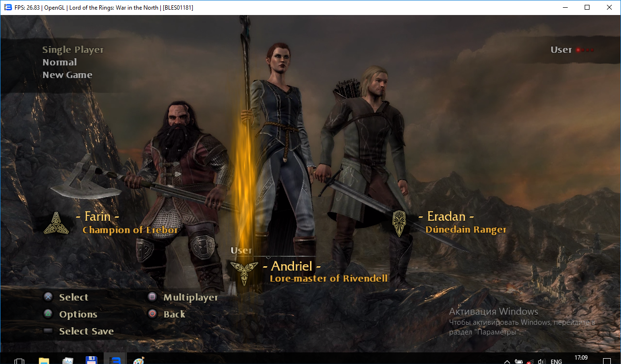Open the Task View taskbar button
This screenshot has height=364, width=621.
tap(20, 361)
